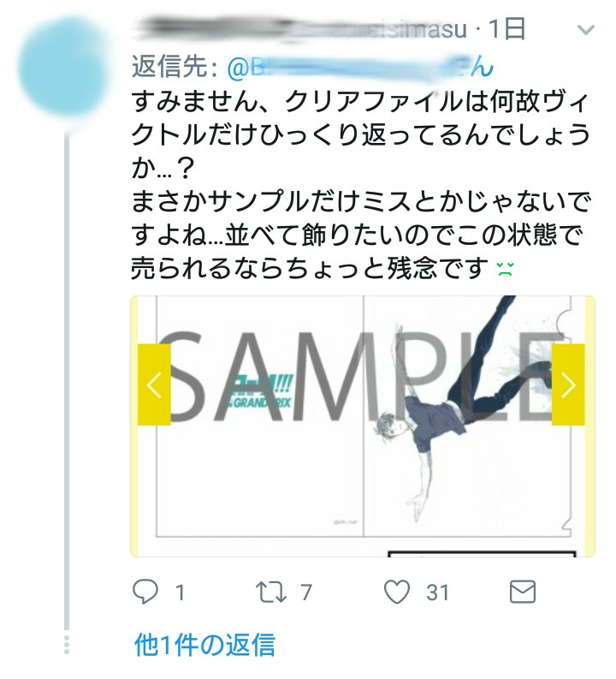The image size is (616, 679).
Task: Click the three dots thread expander
Action: [x=66, y=645]
